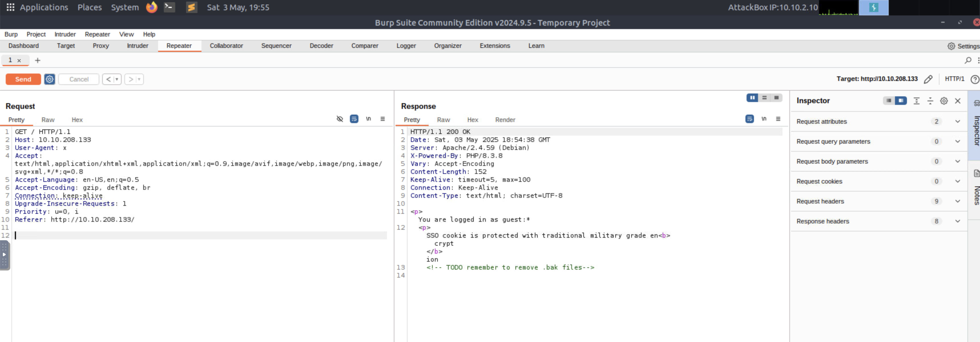
Task: Open network activity monitor graph
Action: point(838,8)
